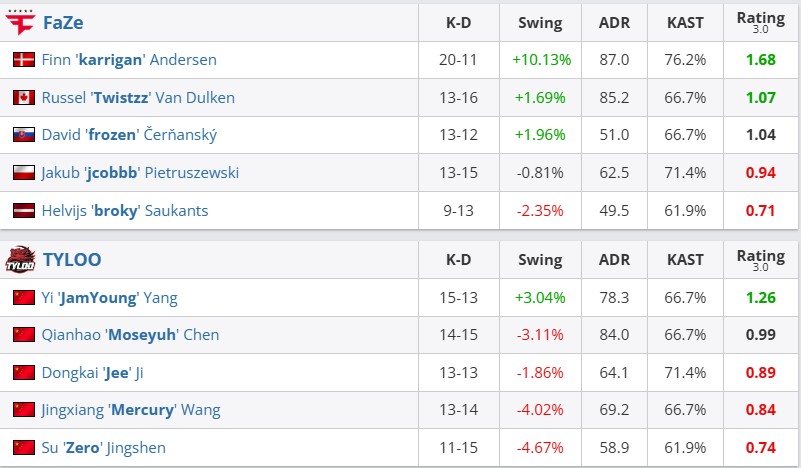Viewport: 801px width, 468px height.
Task: Click the Slovak flag beside frozen
Action: pyautogui.click(x=24, y=135)
